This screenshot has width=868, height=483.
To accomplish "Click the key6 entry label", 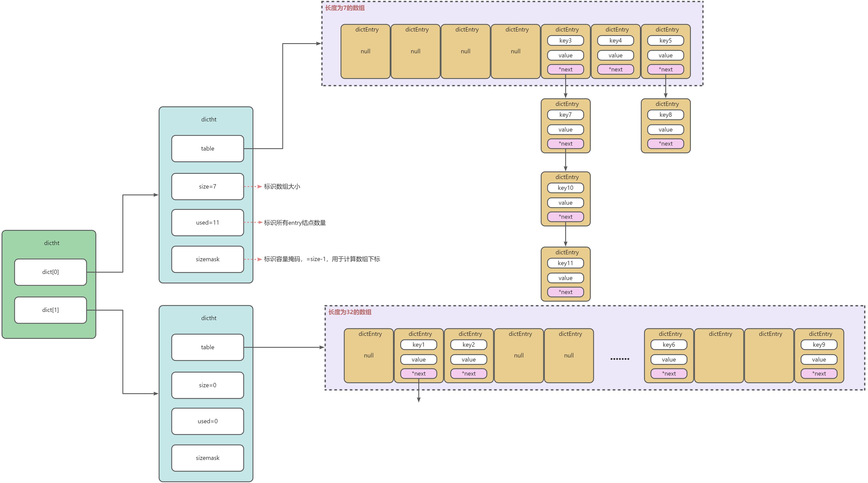I will (x=669, y=345).
